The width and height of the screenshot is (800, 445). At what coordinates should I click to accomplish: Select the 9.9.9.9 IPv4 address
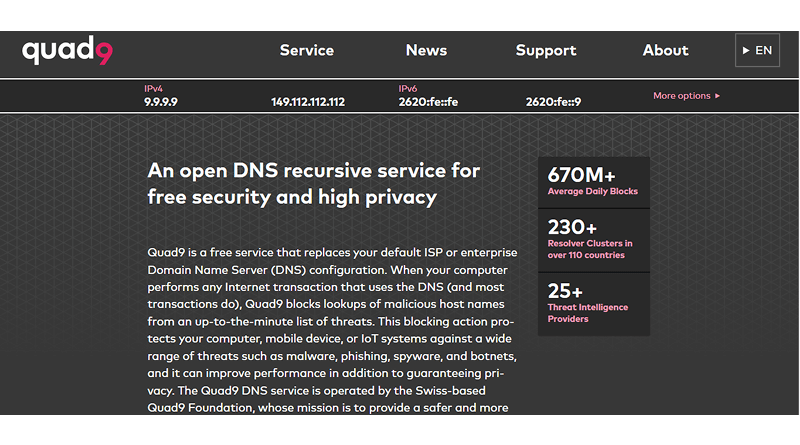160,102
